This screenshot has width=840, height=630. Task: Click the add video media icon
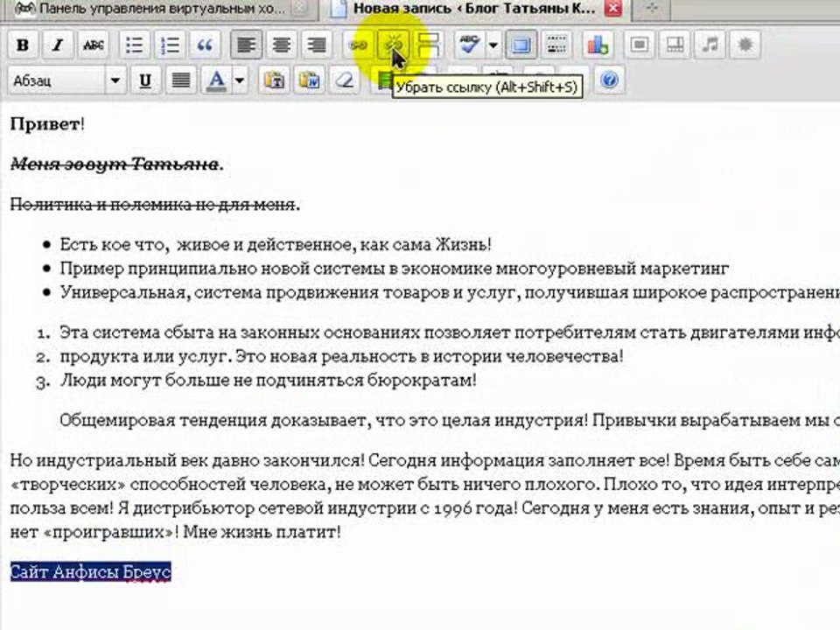pos(675,45)
